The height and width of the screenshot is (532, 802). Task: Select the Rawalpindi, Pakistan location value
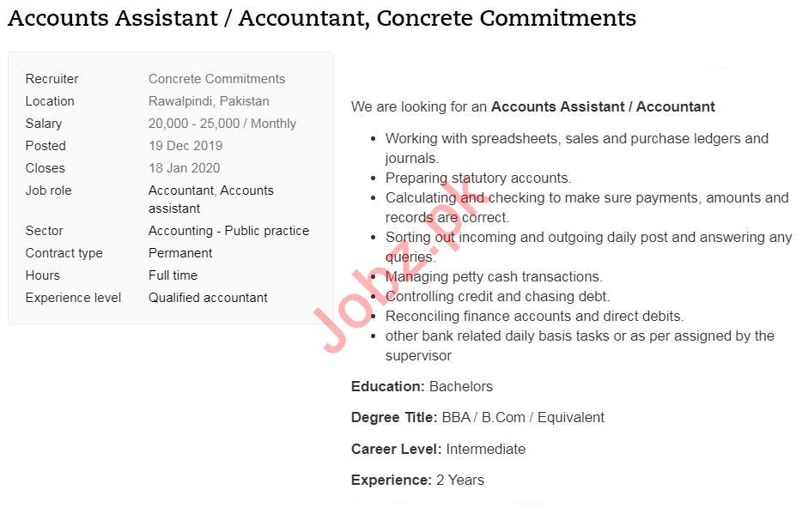coord(209,101)
